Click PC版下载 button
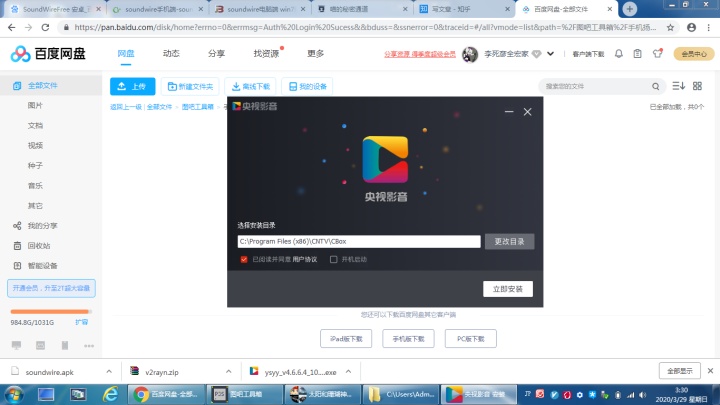720x405 pixels. tap(471, 339)
